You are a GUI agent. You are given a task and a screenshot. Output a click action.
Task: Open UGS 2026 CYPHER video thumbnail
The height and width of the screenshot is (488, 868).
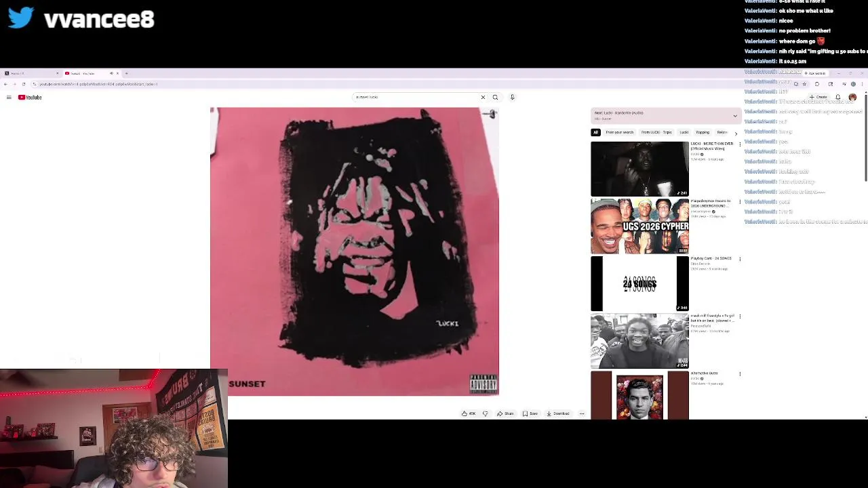(639, 226)
